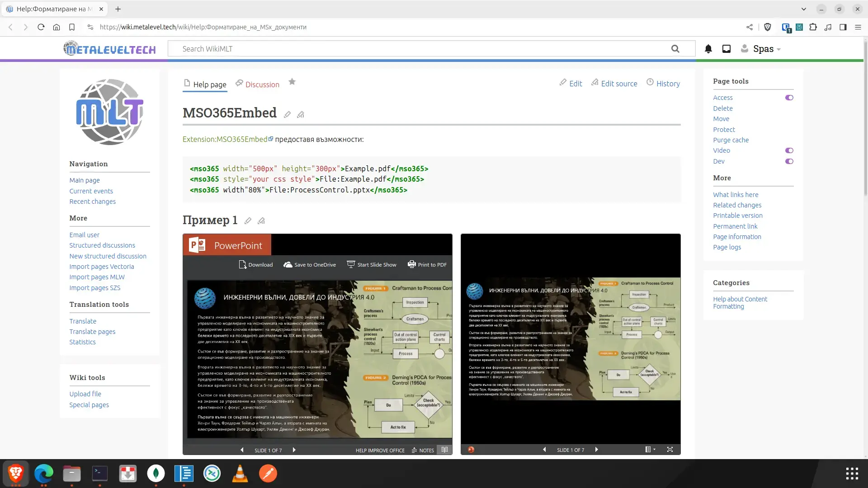Open the Extension:MSO365Embed link
The height and width of the screenshot is (488, 868).
click(x=225, y=139)
